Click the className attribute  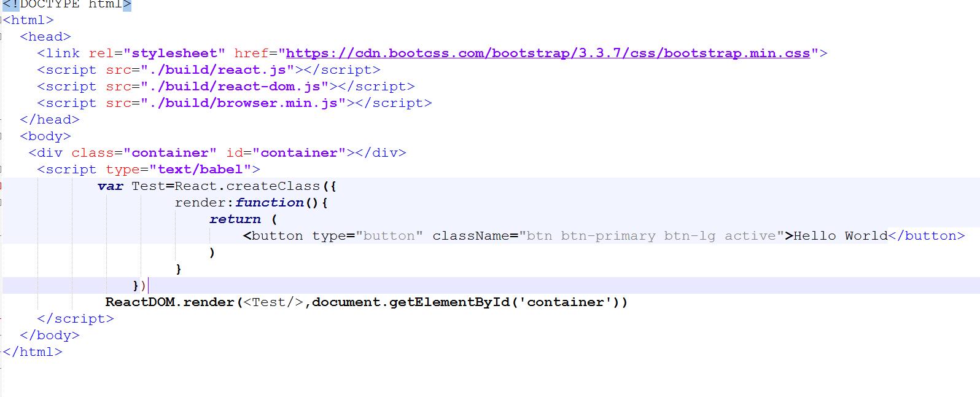click(471, 236)
